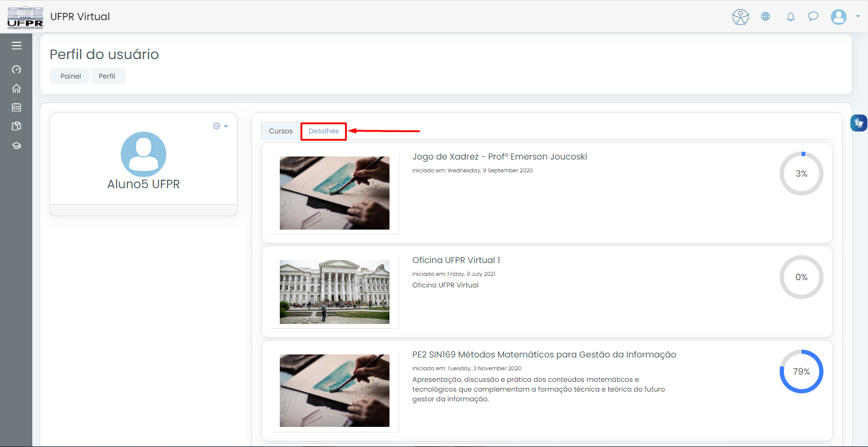Open the user avatar menu in header
Image resolution: width=868 pixels, height=447 pixels.
[x=839, y=17]
